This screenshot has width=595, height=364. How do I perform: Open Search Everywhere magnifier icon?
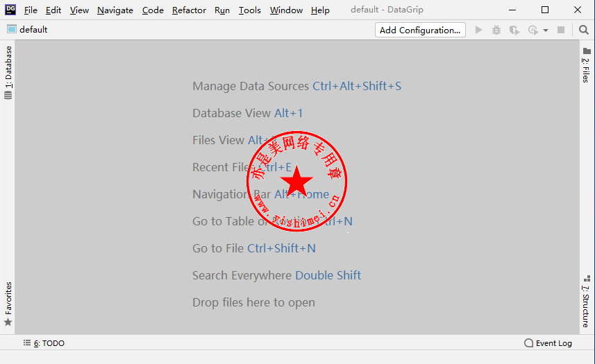(x=584, y=30)
